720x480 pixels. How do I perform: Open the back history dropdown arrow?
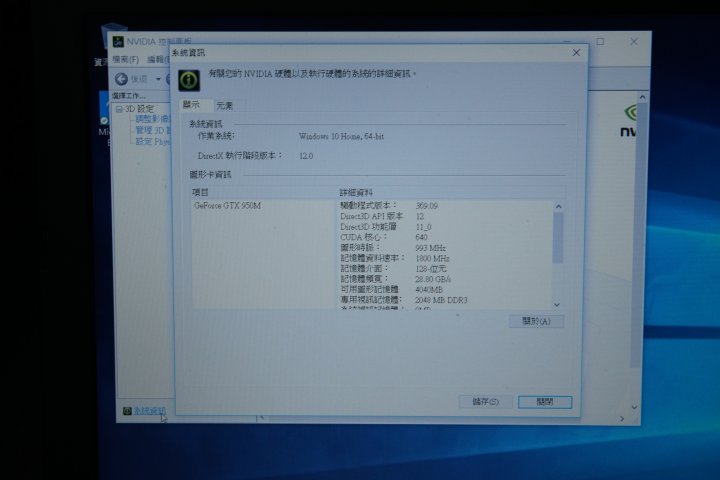pos(158,79)
